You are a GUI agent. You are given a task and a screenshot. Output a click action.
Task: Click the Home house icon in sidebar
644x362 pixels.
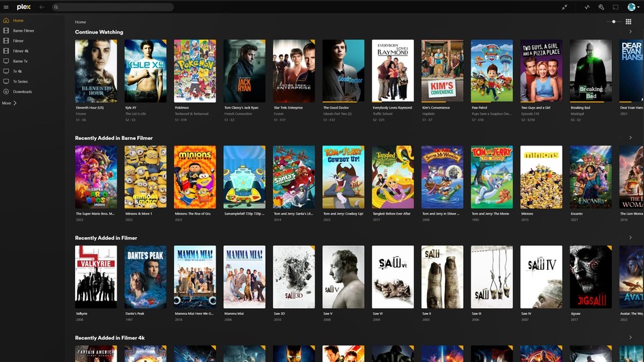5,20
